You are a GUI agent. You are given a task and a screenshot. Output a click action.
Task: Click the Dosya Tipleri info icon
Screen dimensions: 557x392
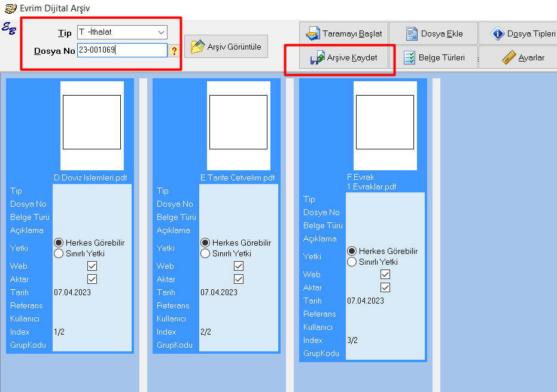(x=498, y=33)
